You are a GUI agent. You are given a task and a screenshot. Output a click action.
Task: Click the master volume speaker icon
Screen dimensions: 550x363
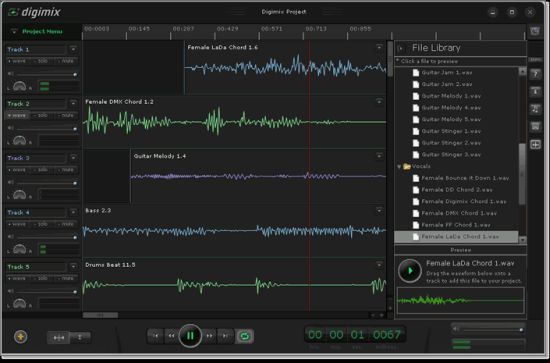click(456, 329)
